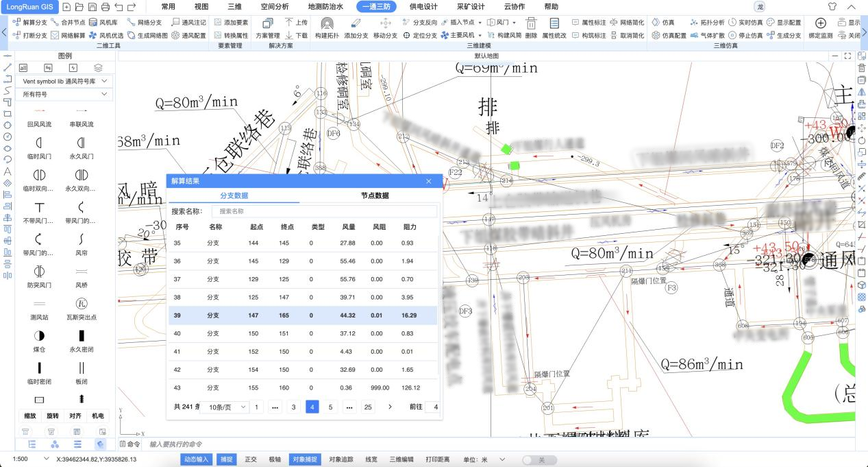The width and height of the screenshot is (868, 467).
Task: Select the 添加分支 tool
Action: click(356, 25)
